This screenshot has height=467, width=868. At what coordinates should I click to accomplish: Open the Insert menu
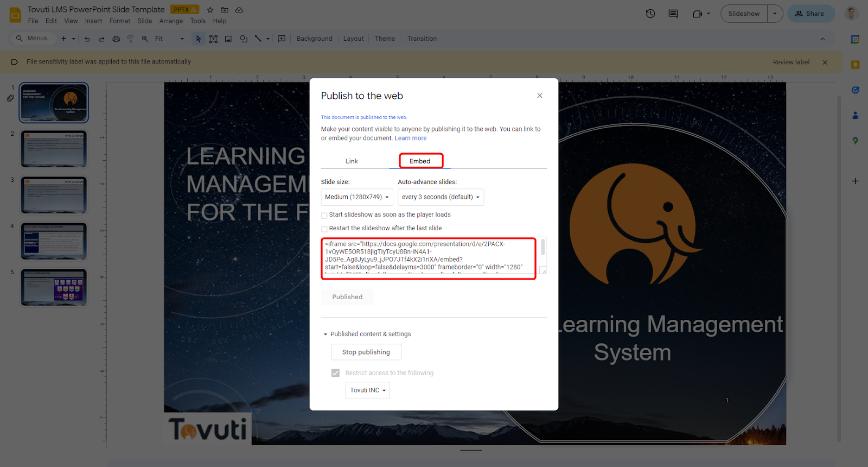[x=93, y=21]
